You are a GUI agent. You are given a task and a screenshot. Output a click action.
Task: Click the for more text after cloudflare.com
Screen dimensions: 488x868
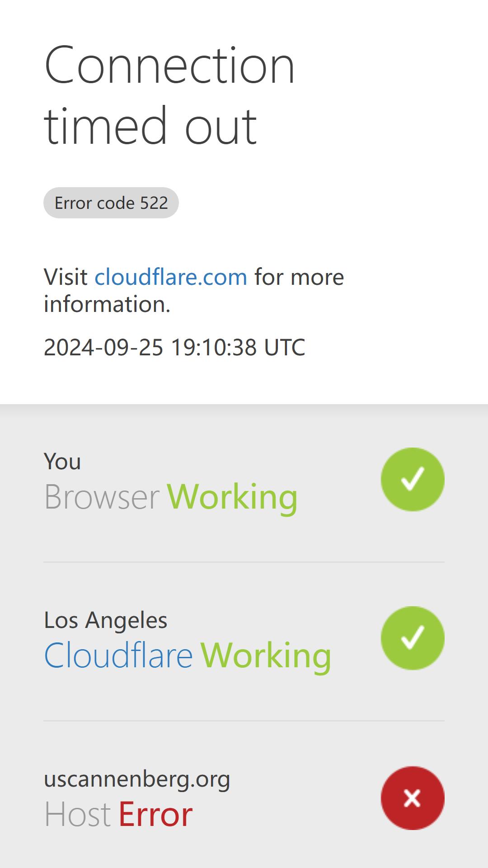pos(299,277)
